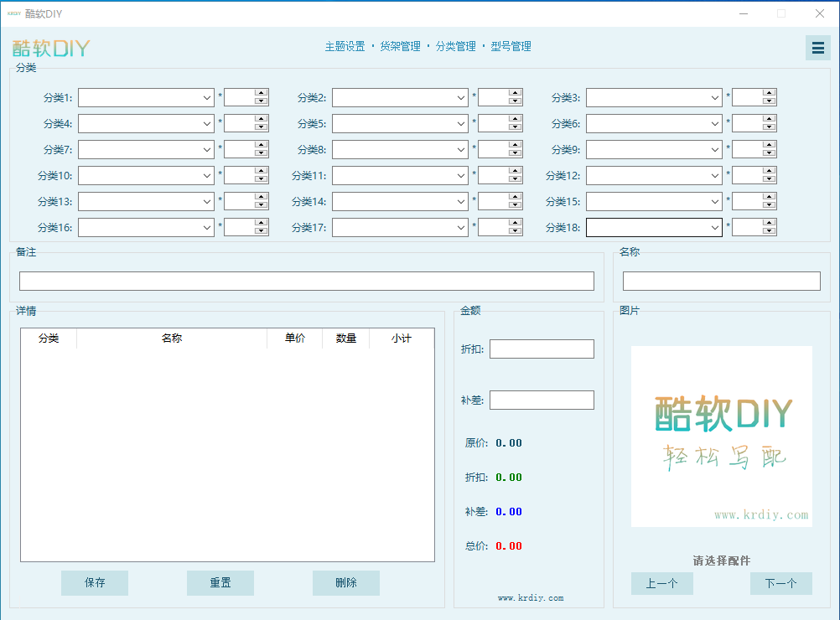Click 下一个 to view next image
The image size is (840, 620).
(780, 584)
